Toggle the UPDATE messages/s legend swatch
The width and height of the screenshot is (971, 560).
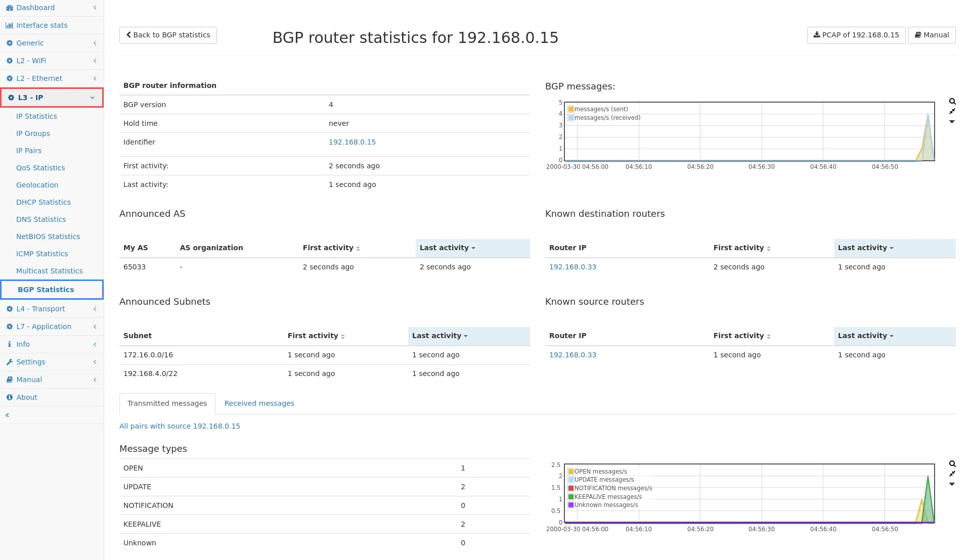tap(571, 480)
